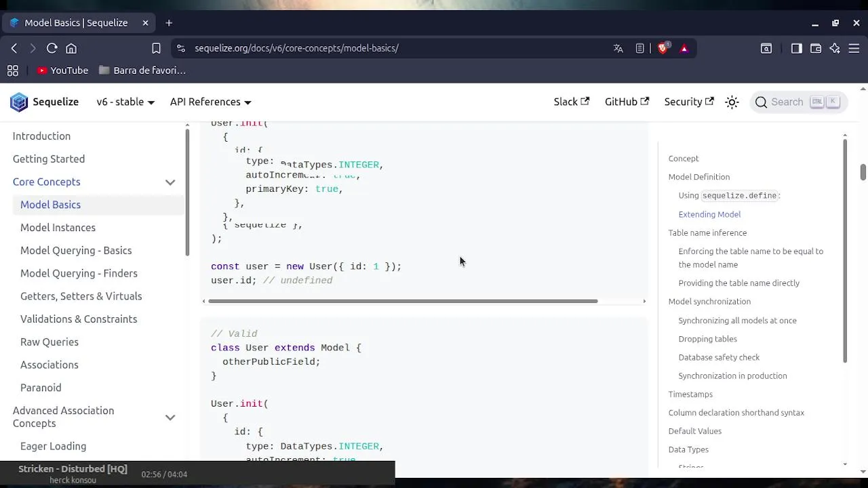Screen dimensions: 868x488
Task: Jump to Concept in table of contents
Action: pos(683,159)
